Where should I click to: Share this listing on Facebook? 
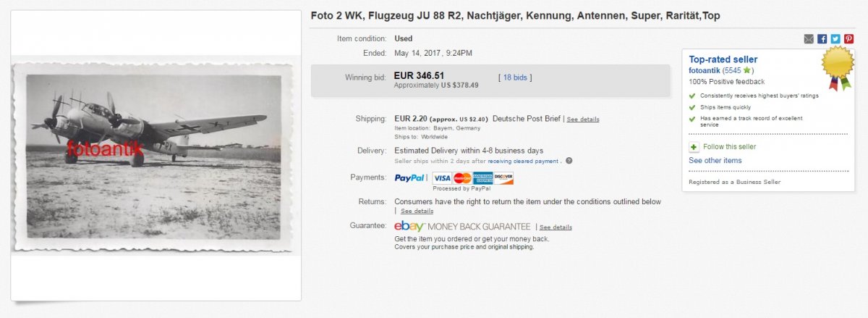pos(822,38)
